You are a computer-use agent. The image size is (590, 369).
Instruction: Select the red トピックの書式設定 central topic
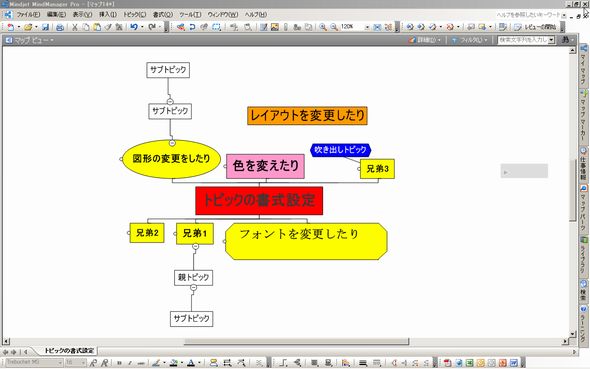click(259, 200)
